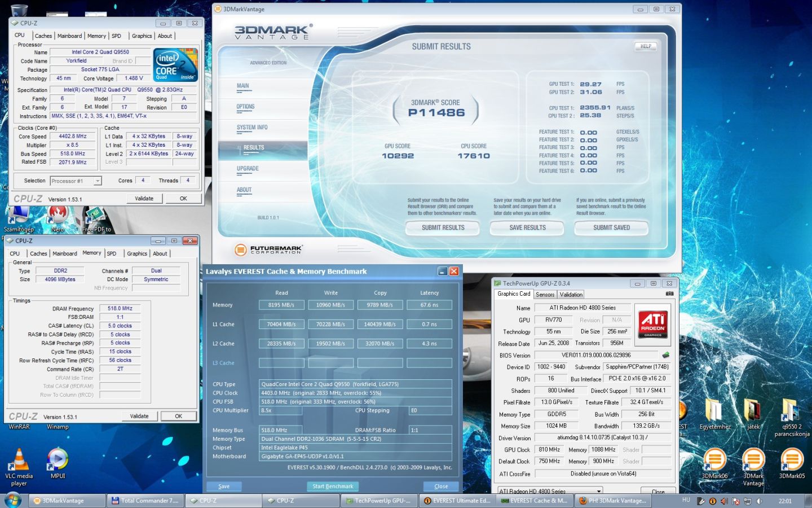The width and height of the screenshot is (812, 508).
Task: Open the ATI Radeon HD 4800 Series dropdown
Action: coord(549,491)
